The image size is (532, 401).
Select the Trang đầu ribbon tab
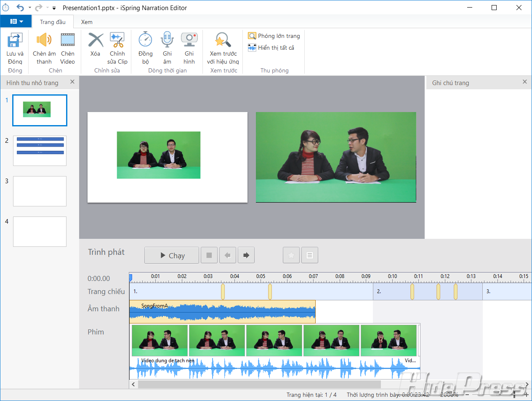(53, 22)
